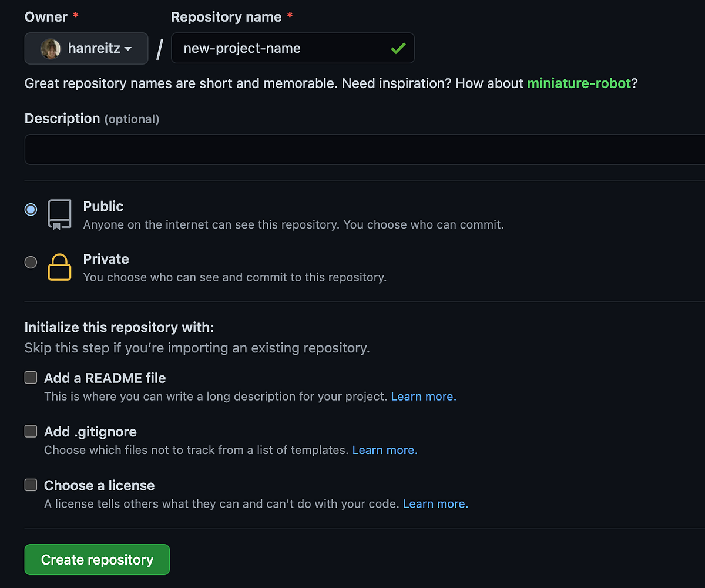Click the hanreitz owner avatar image
The height and width of the screenshot is (588, 705).
(x=50, y=48)
